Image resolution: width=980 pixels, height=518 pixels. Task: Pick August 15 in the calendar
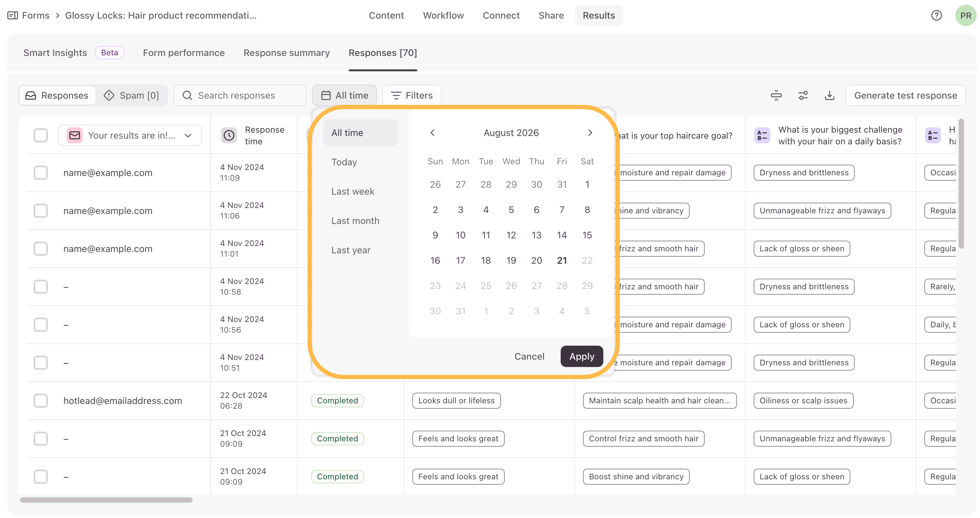tap(587, 235)
